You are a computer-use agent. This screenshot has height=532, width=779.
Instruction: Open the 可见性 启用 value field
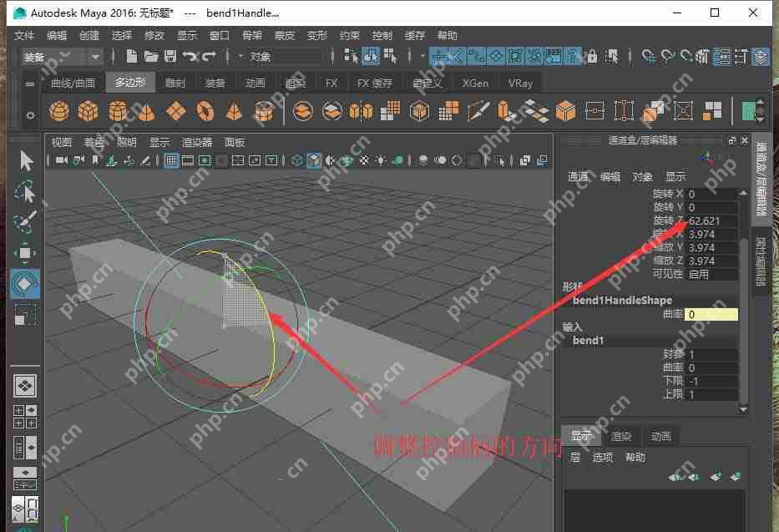click(711, 274)
